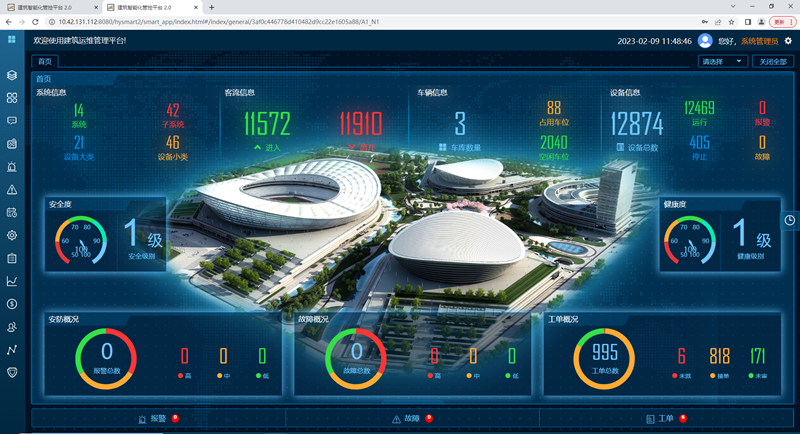The height and width of the screenshot is (434, 800).
Task: Open the 请选择 dropdown
Action: pos(723,61)
